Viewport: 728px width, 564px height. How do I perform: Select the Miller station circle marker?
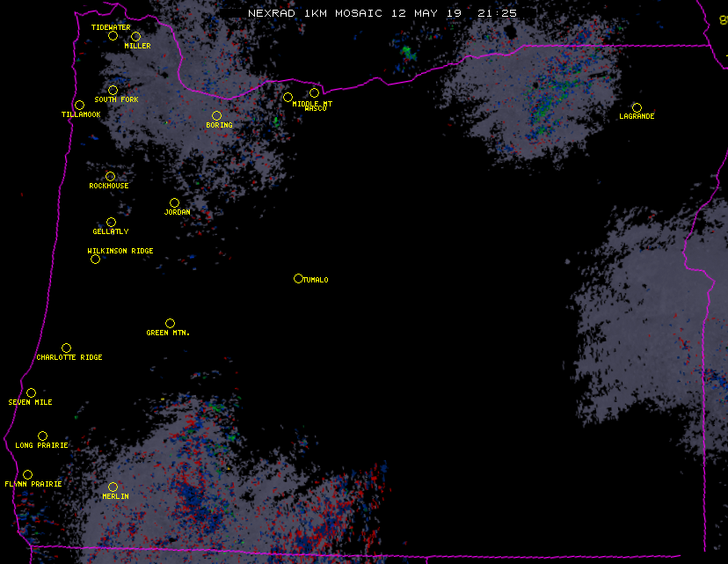click(x=135, y=37)
